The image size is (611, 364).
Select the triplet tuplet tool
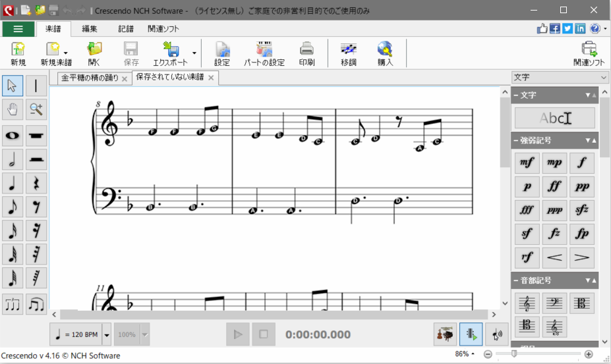coord(13,304)
